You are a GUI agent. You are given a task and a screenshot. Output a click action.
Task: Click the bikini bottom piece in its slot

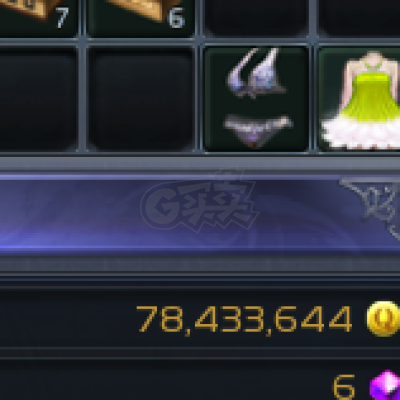click(257, 130)
